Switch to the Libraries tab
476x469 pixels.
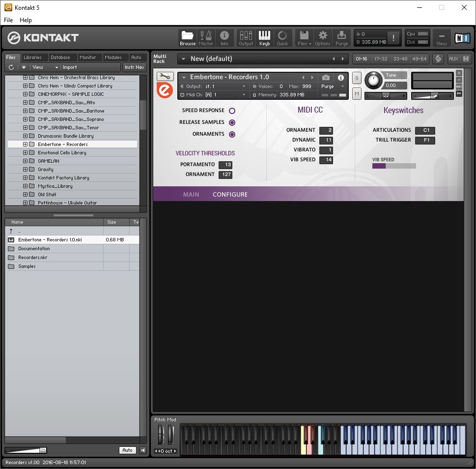point(32,58)
